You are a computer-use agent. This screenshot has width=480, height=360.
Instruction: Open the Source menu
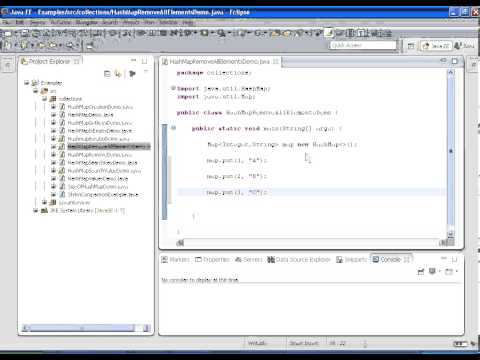tap(37, 23)
